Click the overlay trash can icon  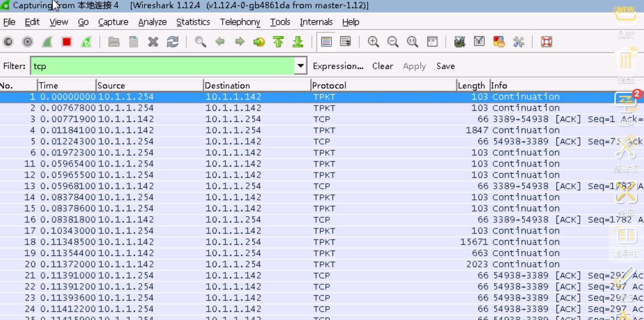click(x=626, y=60)
